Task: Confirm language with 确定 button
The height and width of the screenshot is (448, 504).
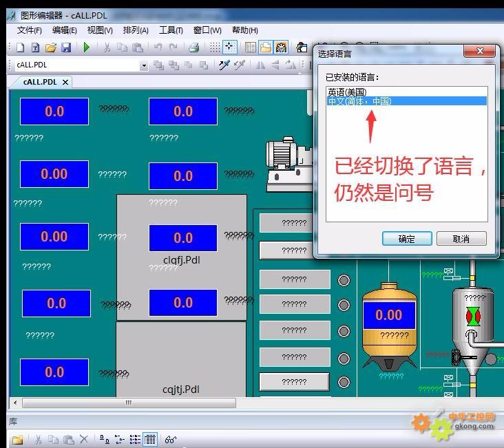Action: pos(407,239)
